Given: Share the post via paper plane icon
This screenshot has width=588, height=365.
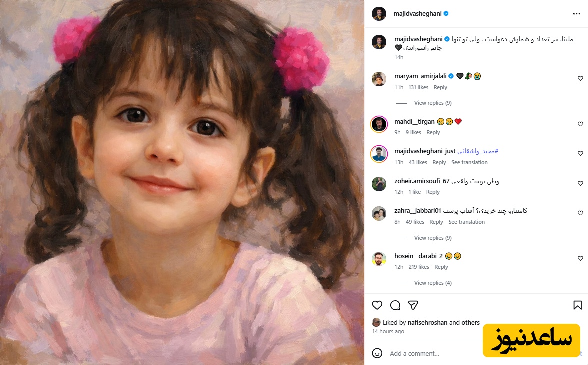Looking at the screenshot, I should pyautogui.click(x=413, y=305).
